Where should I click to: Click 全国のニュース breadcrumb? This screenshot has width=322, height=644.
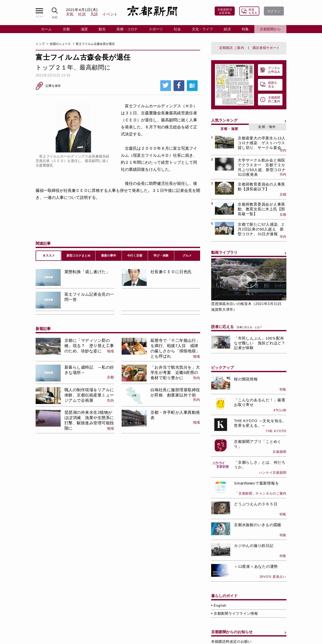pos(60,44)
